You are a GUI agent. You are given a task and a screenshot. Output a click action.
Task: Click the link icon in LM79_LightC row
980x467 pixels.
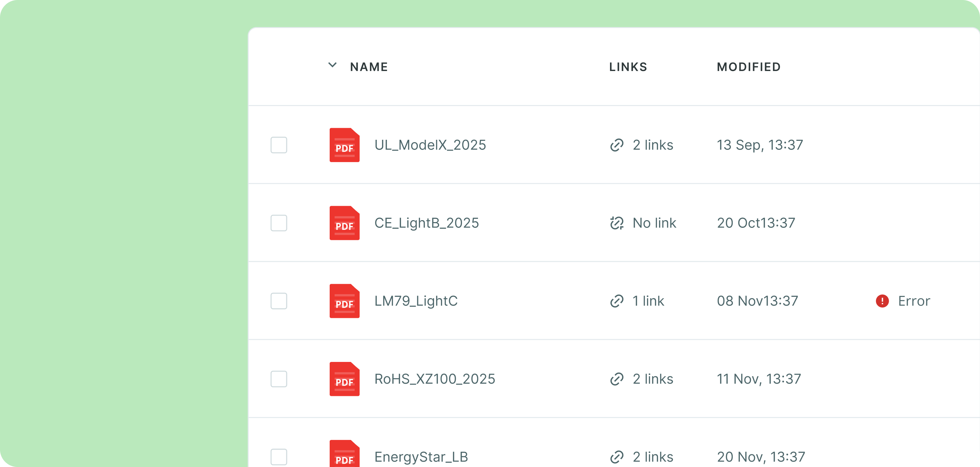[x=617, y=301]
